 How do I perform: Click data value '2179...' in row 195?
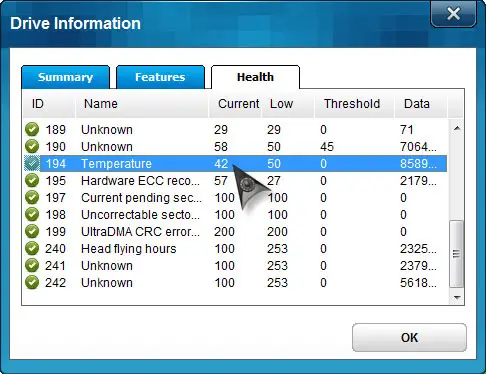click(418, 181)
